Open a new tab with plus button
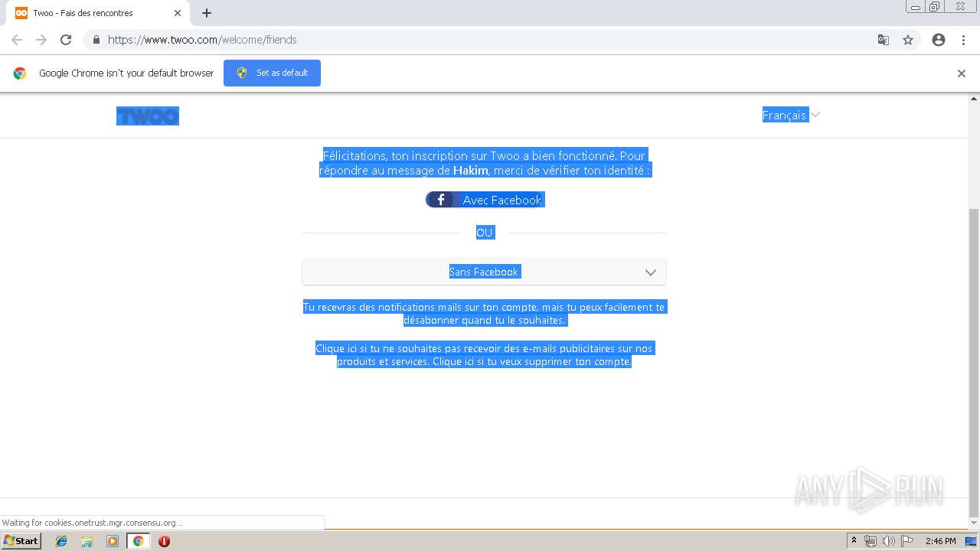 tap(207, 13)
